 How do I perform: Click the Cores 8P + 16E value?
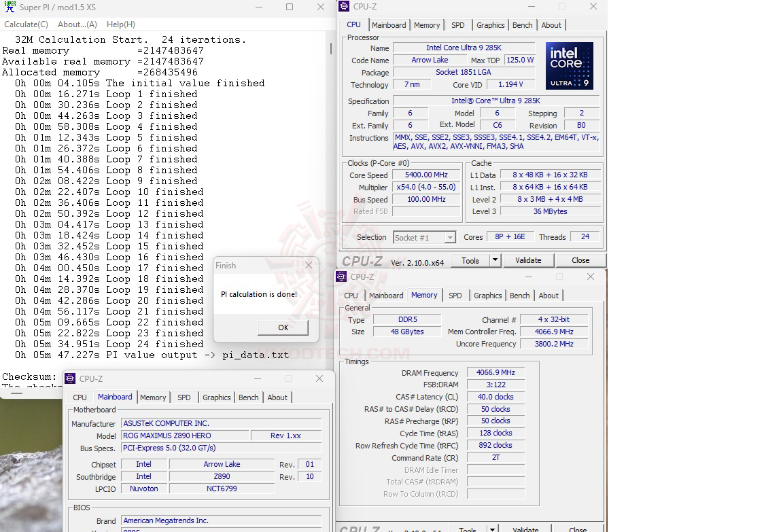(x=510, y=236)
